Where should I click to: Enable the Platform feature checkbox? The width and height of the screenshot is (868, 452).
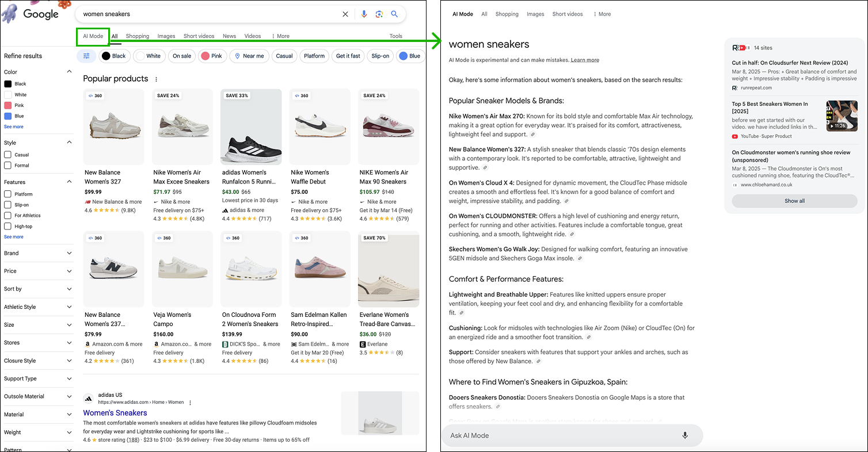tap(7, 194)
